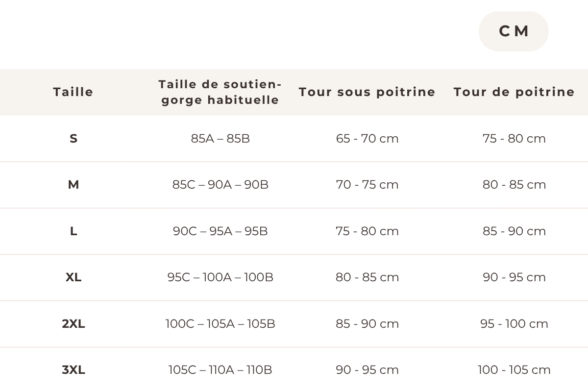Click the Tour de poitrine header
This screenshot has height=392, width=588.
click(514, 92)
